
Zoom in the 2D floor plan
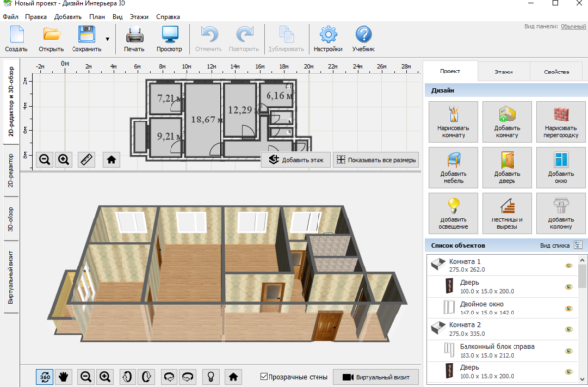point(64,160)
